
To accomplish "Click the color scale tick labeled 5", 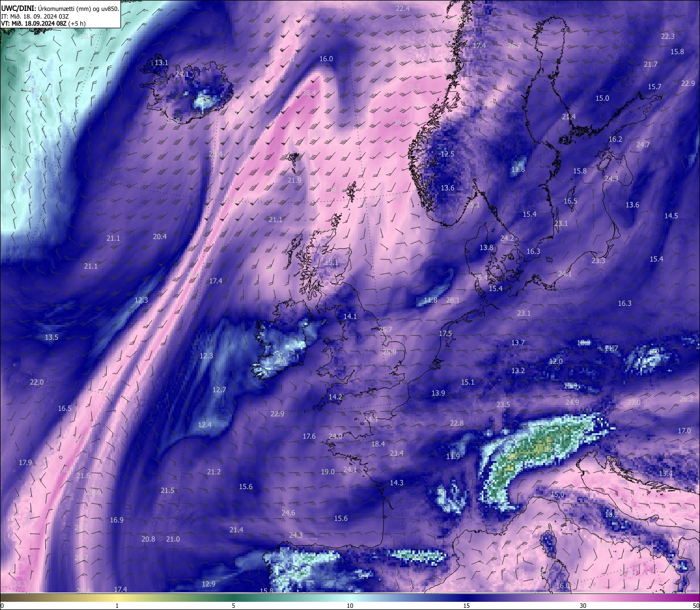I will 234,606.
